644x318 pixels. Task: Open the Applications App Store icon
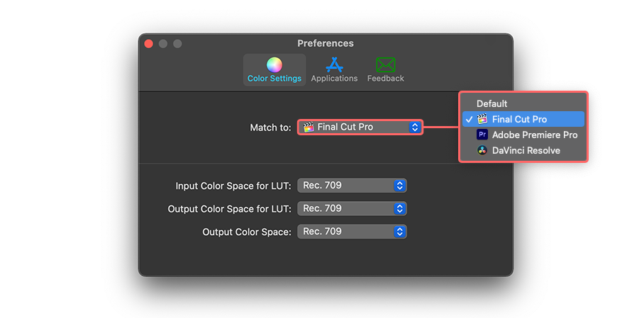[x=334, y=65]
